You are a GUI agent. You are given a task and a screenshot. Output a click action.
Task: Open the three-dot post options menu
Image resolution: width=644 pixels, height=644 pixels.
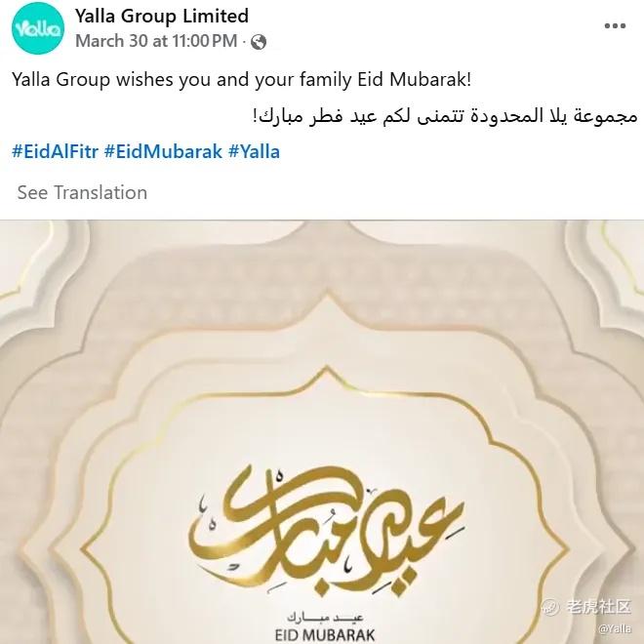point(615,26)
